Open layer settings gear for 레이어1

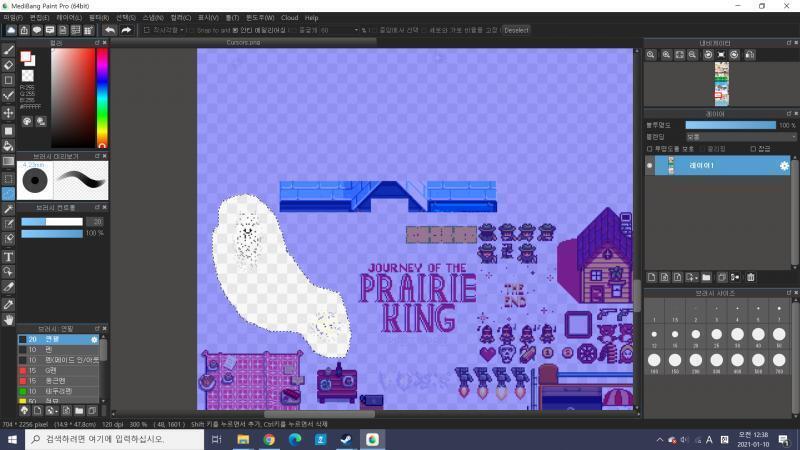(x=784, y=165)
